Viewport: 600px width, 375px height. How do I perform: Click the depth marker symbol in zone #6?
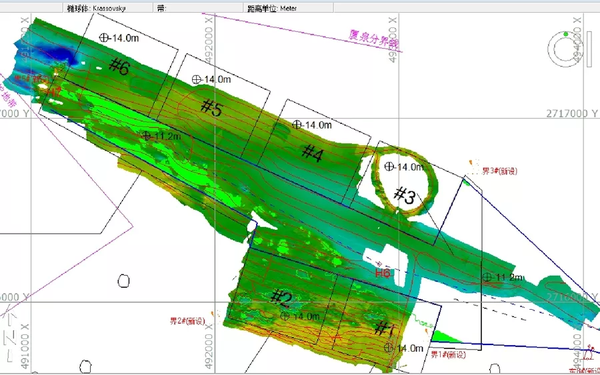pyautogui.click(x=104, y=38)
